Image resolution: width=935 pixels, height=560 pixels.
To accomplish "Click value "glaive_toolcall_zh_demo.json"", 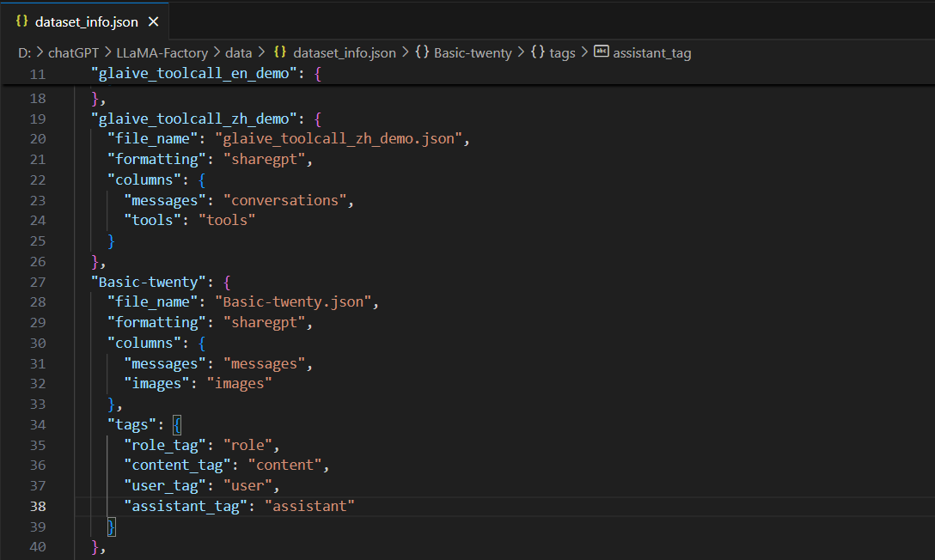I will (x=339, y=139).
